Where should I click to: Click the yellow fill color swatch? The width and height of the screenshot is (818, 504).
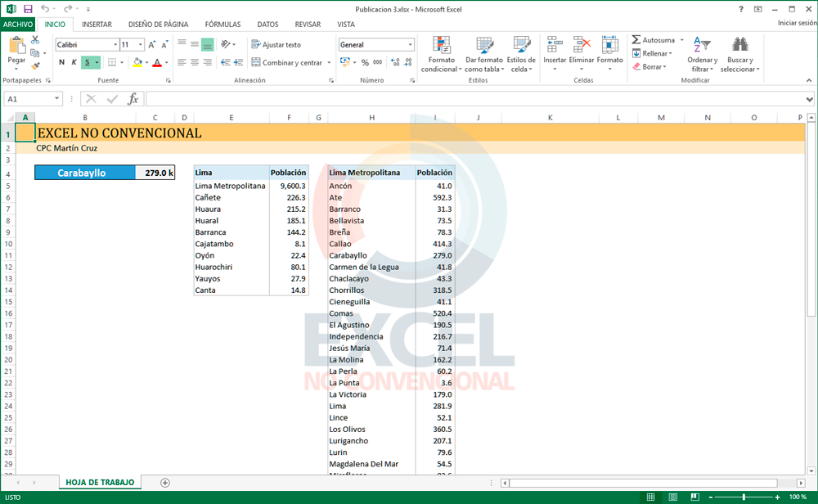(137, 62)
